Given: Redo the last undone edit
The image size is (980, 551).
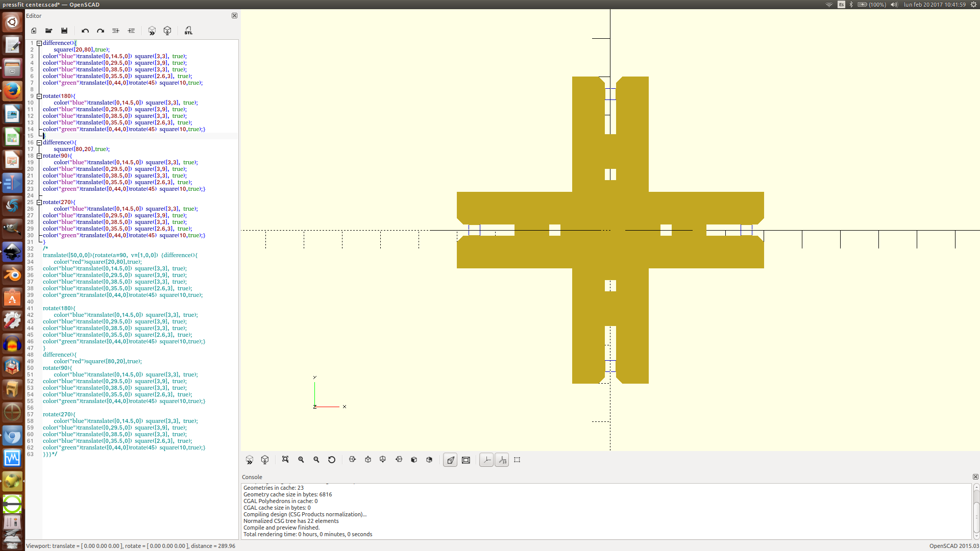Looking at the screenshot, I should [101, 31].
